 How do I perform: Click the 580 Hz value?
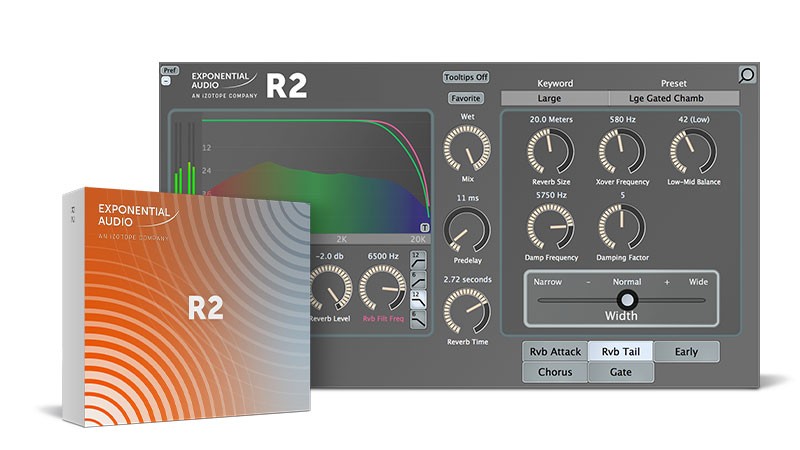pyautogui.click(x=622, y=119)
